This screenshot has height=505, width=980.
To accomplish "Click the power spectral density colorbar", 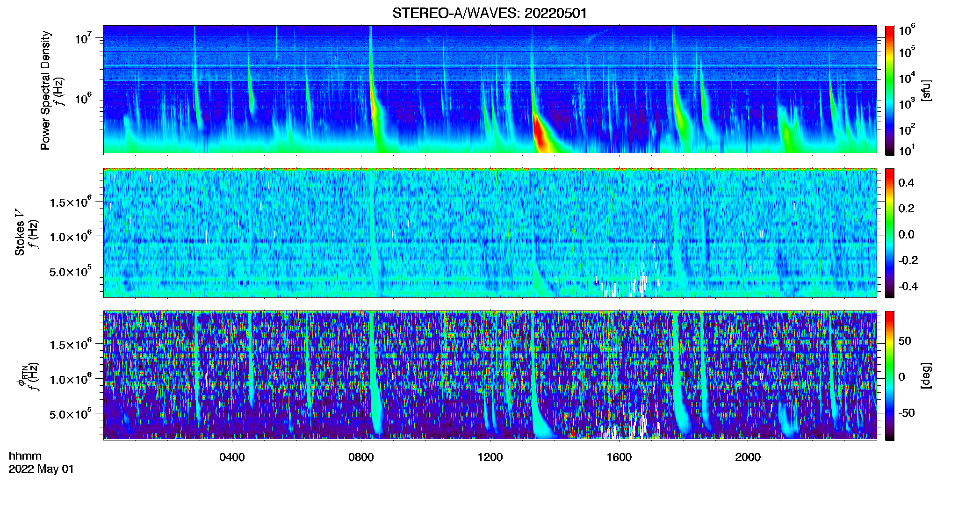I will [x=889, y=90].
